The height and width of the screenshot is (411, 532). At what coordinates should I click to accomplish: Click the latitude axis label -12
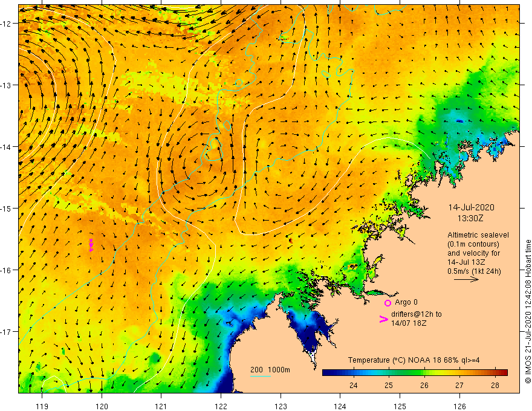tap(6, 24)
